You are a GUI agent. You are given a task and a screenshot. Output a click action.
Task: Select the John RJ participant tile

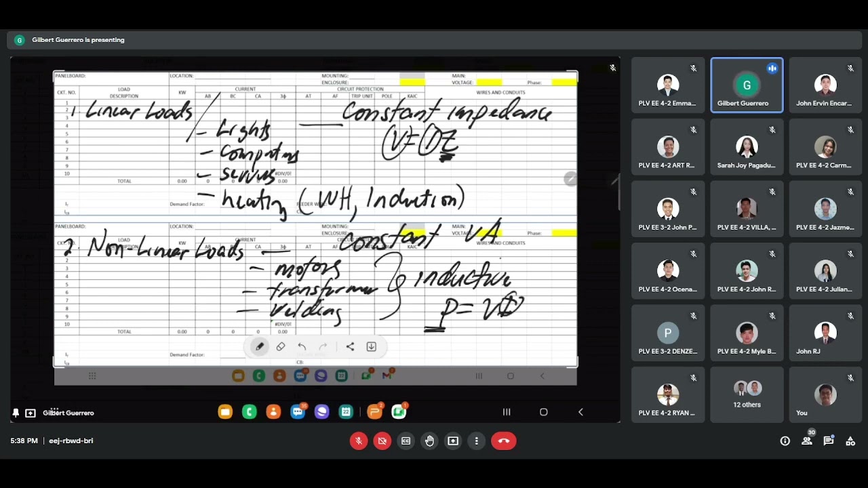(x=825, y=333)
